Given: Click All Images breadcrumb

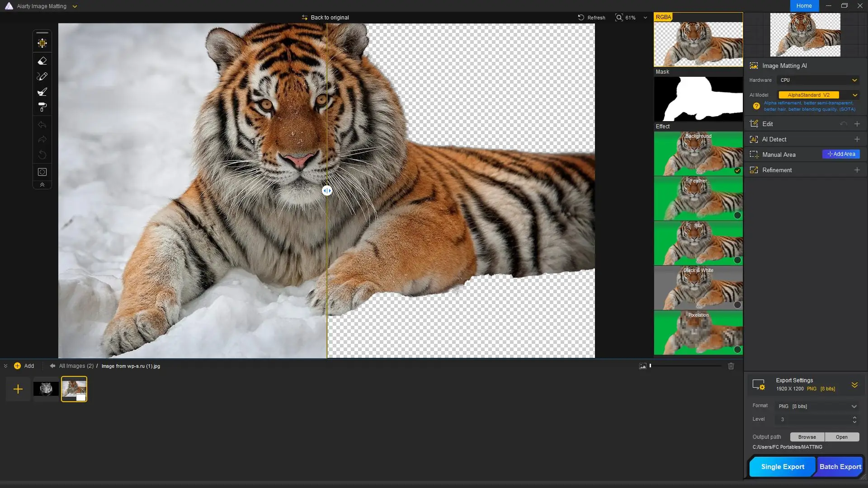Looking at the screenshot, I should tap(76, 366).
